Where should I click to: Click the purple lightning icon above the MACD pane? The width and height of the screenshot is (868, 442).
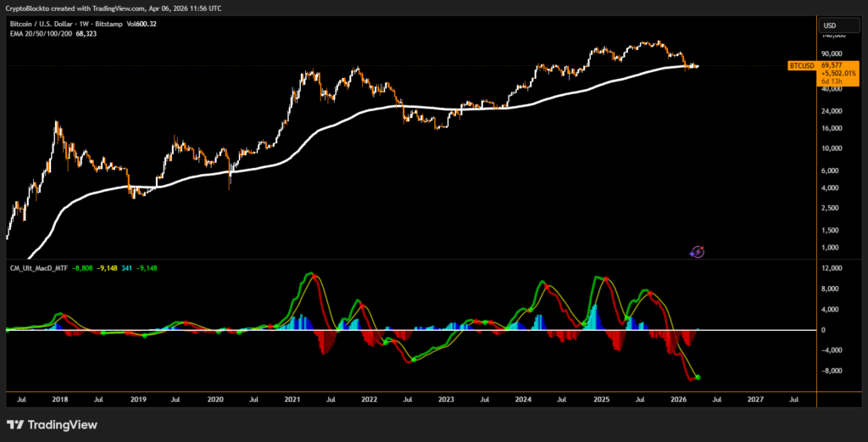697,251
